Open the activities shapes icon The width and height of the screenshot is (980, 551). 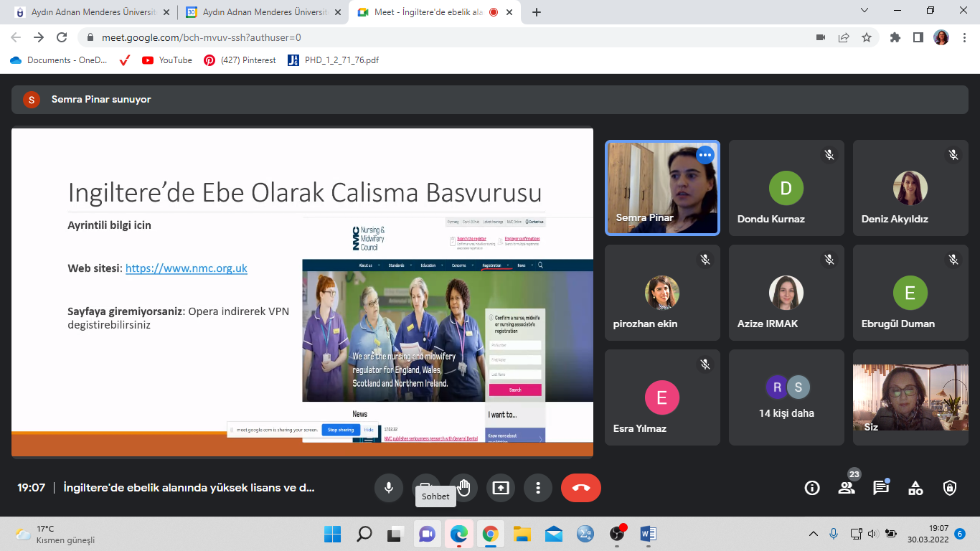[x=915, y=488]
